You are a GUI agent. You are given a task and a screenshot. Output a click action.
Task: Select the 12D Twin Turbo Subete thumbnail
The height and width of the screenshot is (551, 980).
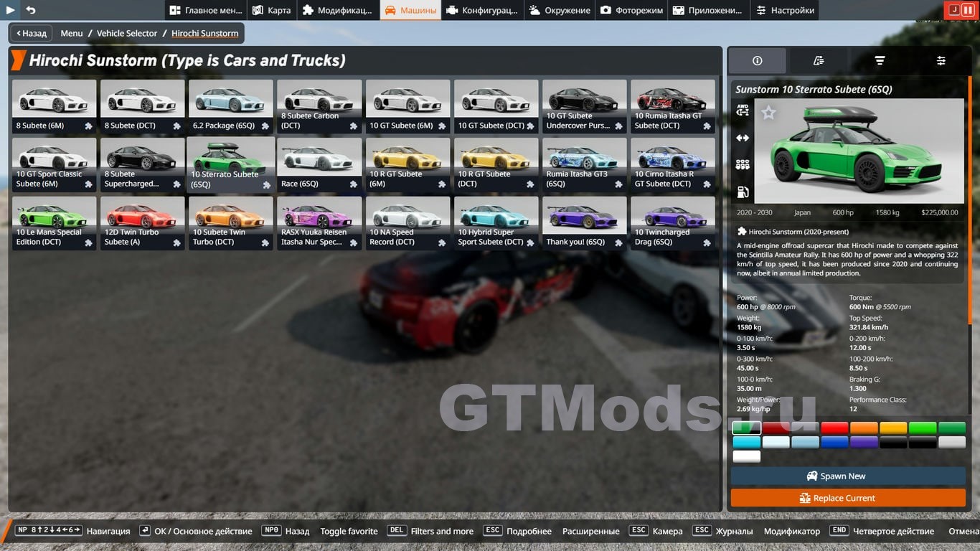[x=142, y=223]
